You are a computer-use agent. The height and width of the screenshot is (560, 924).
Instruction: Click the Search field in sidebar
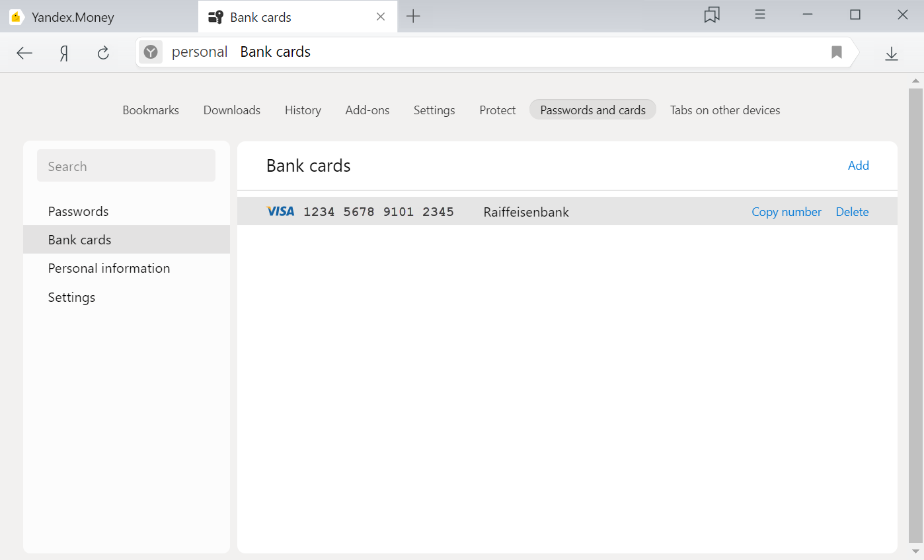[x=126, y=166]
